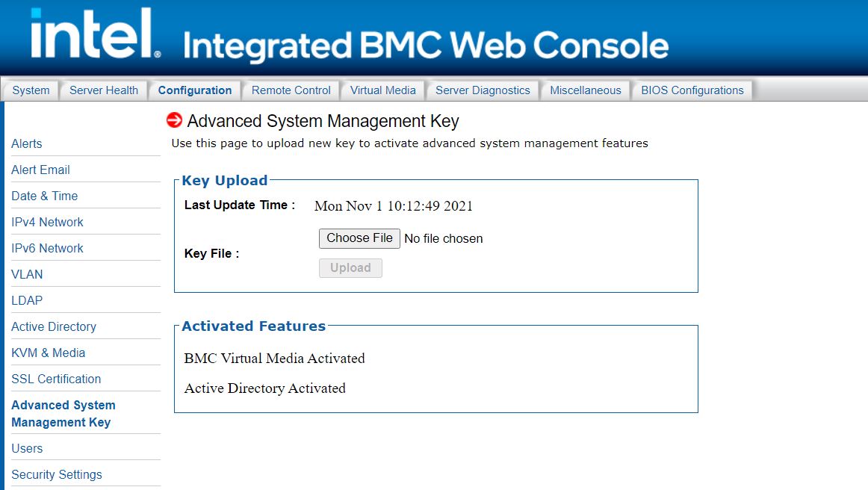Open LDAP configuration page
The height and width of the screenshot is (490, 868).
(27, 300)
